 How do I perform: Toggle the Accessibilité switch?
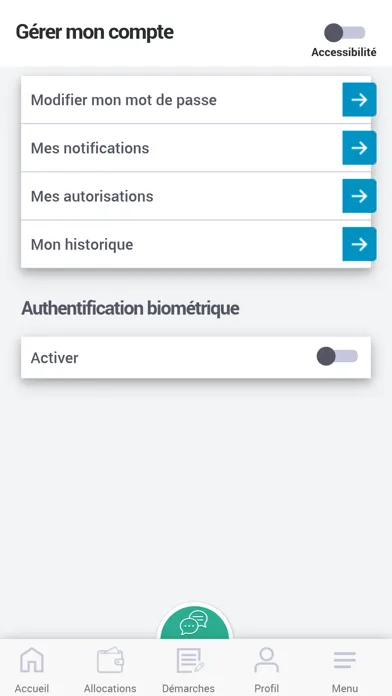pos(344,33)
